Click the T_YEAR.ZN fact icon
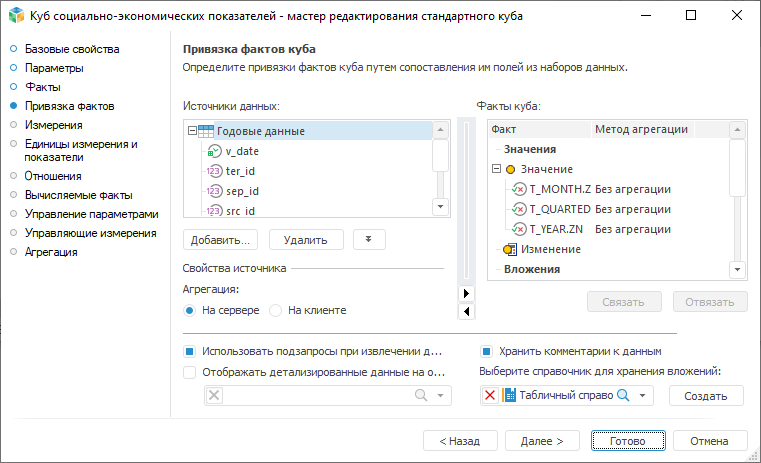 pos(519,229)
